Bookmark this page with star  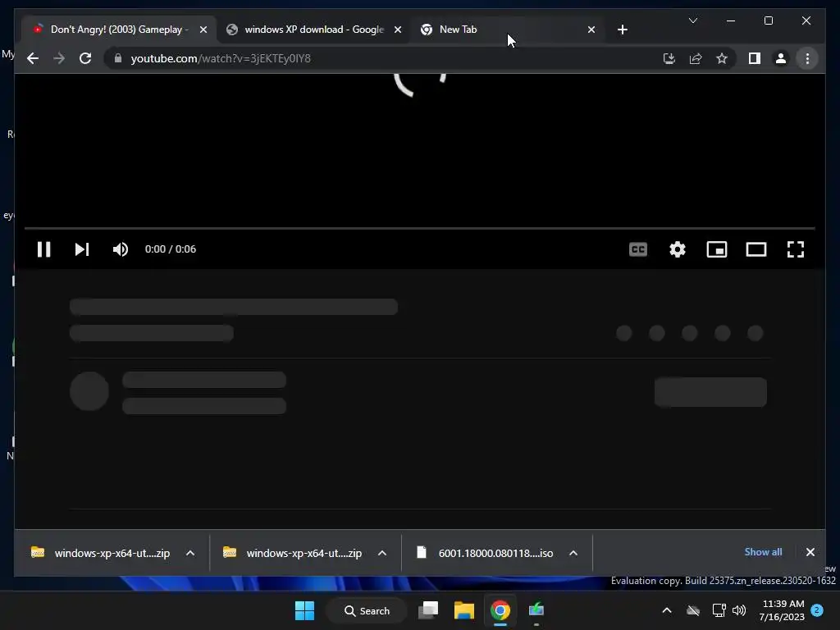[722, 58]
